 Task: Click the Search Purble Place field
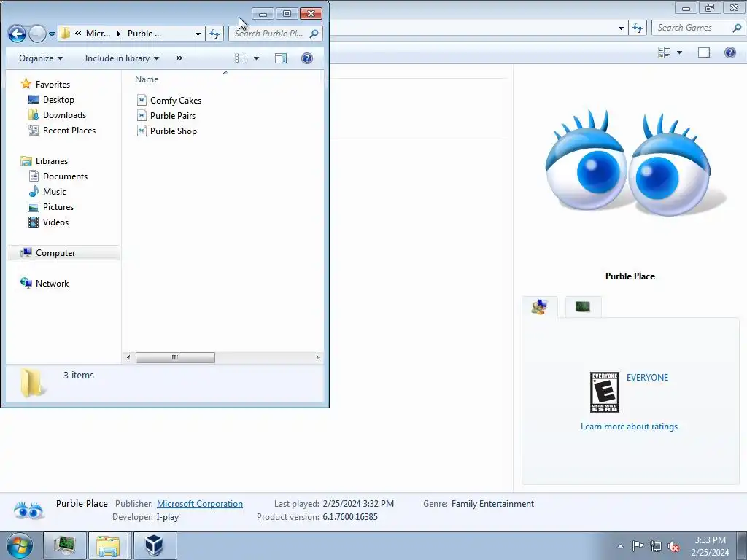pyautogui.click(x=268, y=34)
